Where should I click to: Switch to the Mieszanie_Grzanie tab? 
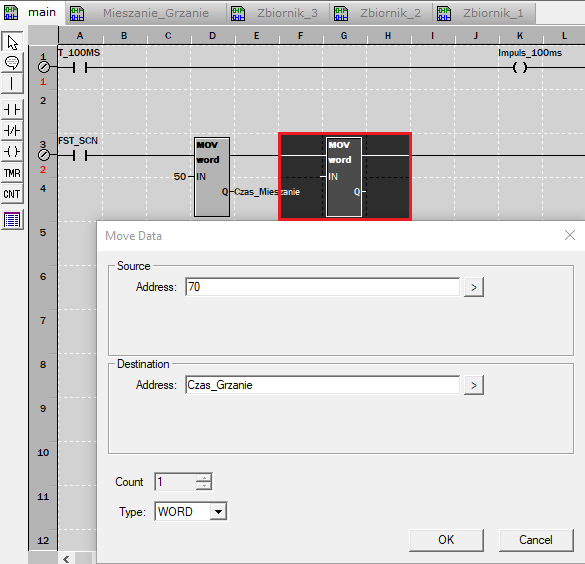click(146, 13)
